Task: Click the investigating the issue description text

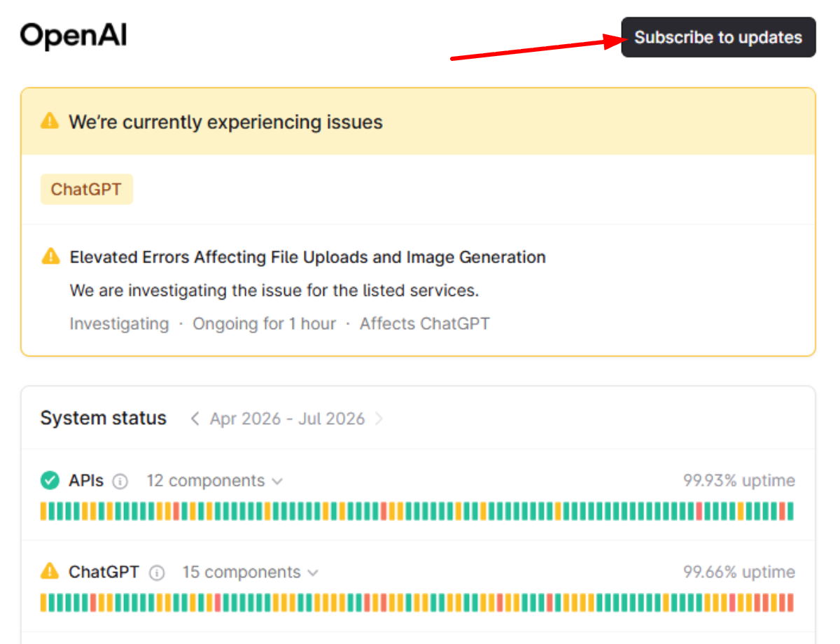Action: point(274,290)
